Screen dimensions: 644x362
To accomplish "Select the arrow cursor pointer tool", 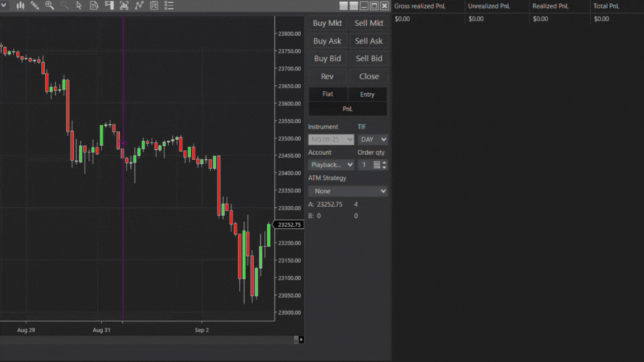I will [79, 6].
